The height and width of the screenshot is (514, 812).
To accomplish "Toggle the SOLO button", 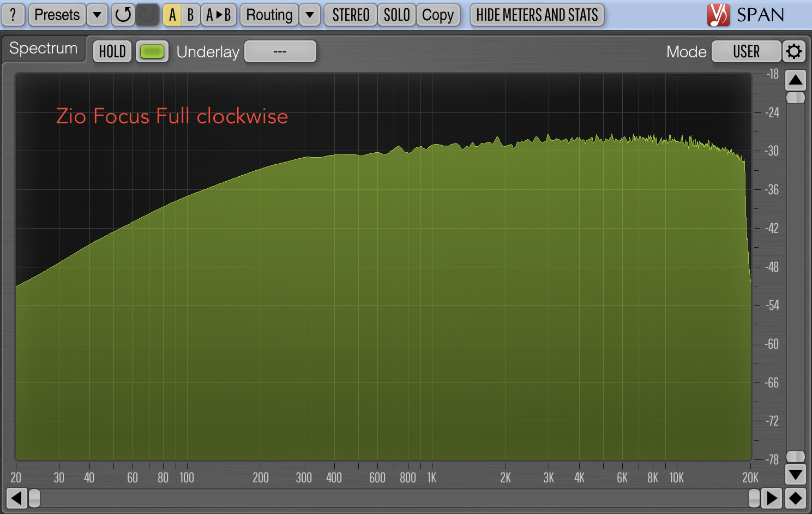I will (x=397, y=15).
